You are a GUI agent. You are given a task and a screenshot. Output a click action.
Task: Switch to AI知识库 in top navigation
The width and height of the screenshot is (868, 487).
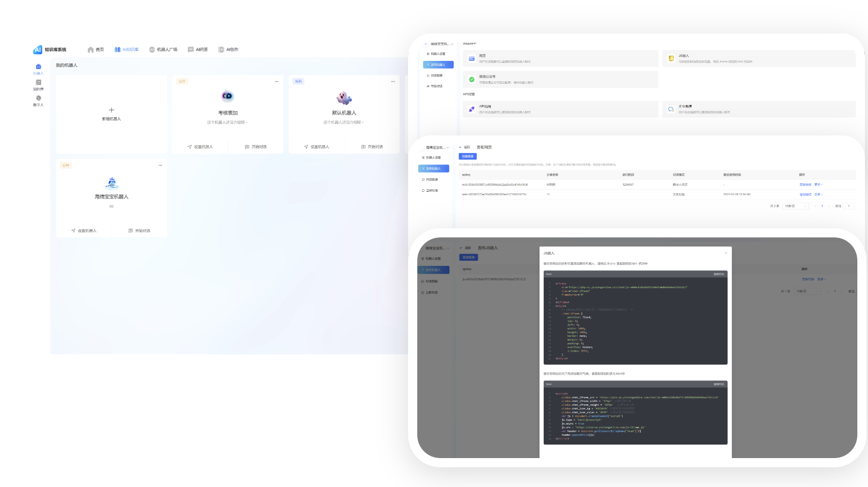coord(126,50)
